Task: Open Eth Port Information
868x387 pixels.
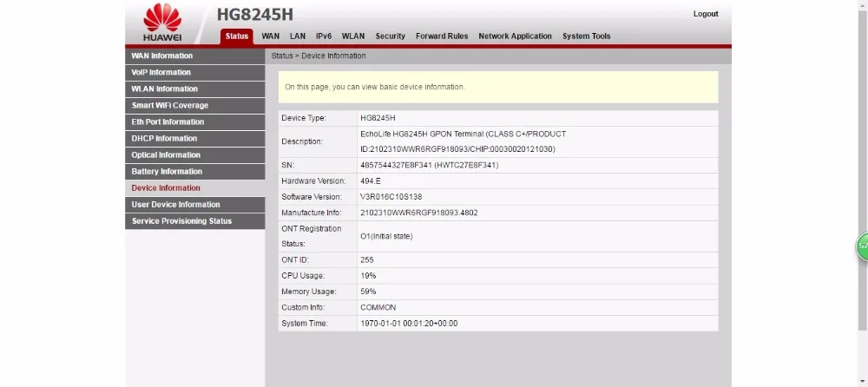Action: tap(194, 121)
